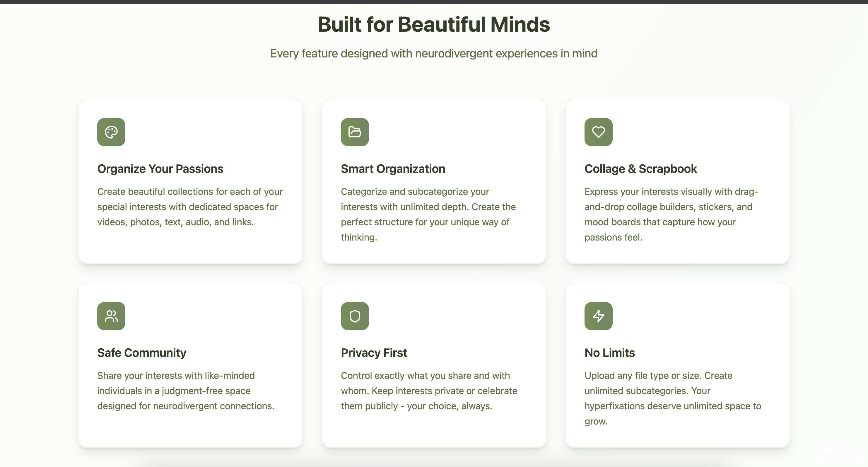Click the subtitle about neurodivergent experiences
Viewport: 868px width, 467px height.
[434, 53]
